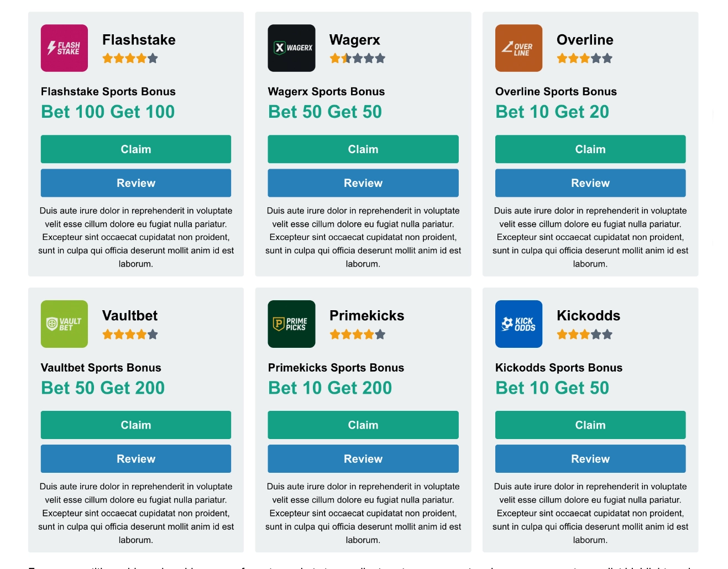Click the Primekicks logo icon
Viewport: 728px width, 569px height.
[291, 324]
